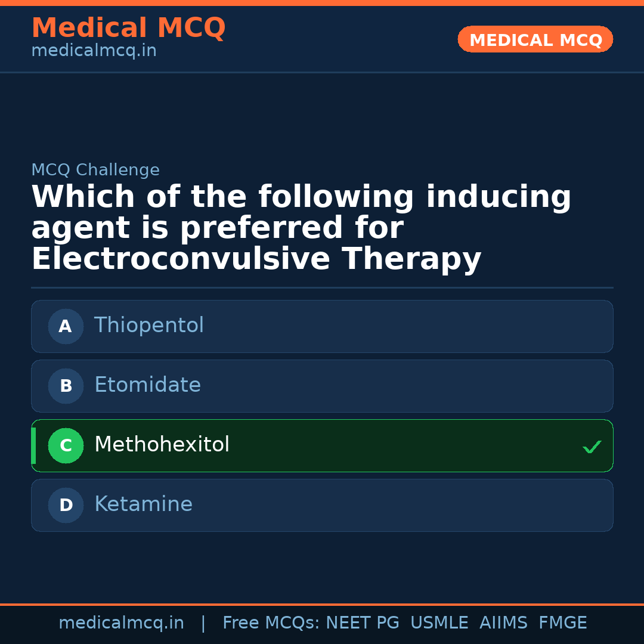The width and height of the screenshot is (644, 644).
Task: Select answer option A Thiopentol
Action: tap(322, 326)
